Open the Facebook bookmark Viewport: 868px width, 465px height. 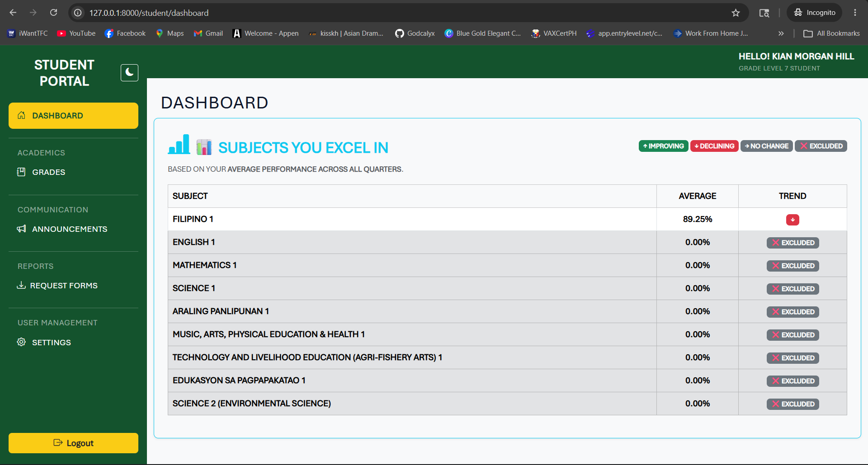[x=125, y=33]
